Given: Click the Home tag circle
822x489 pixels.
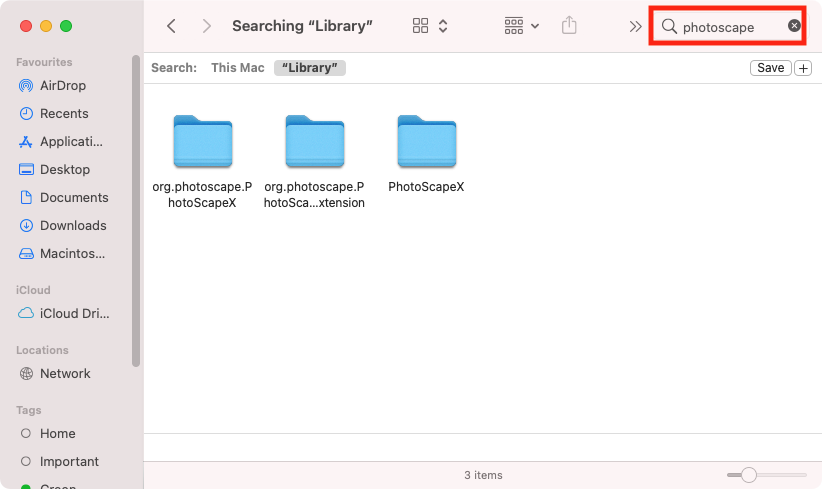Looking at the screenshot, I should coord(26,433).
